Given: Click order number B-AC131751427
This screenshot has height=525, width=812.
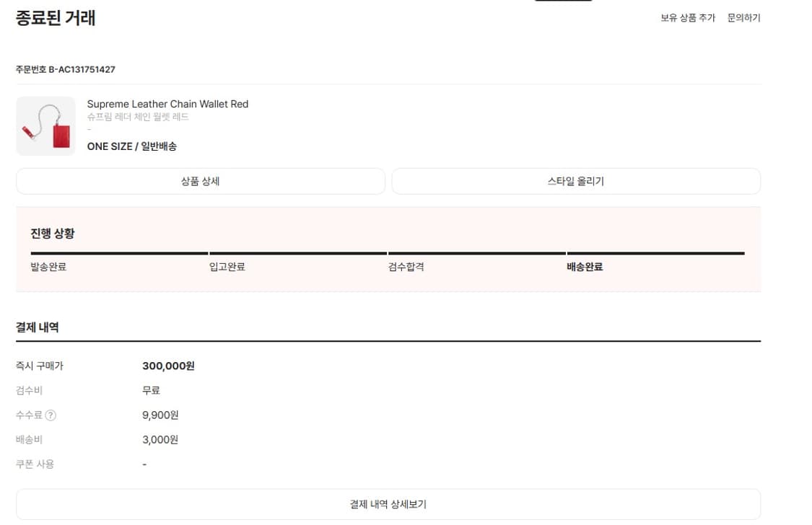Looking at the screenshot, I should coord(66,70).
